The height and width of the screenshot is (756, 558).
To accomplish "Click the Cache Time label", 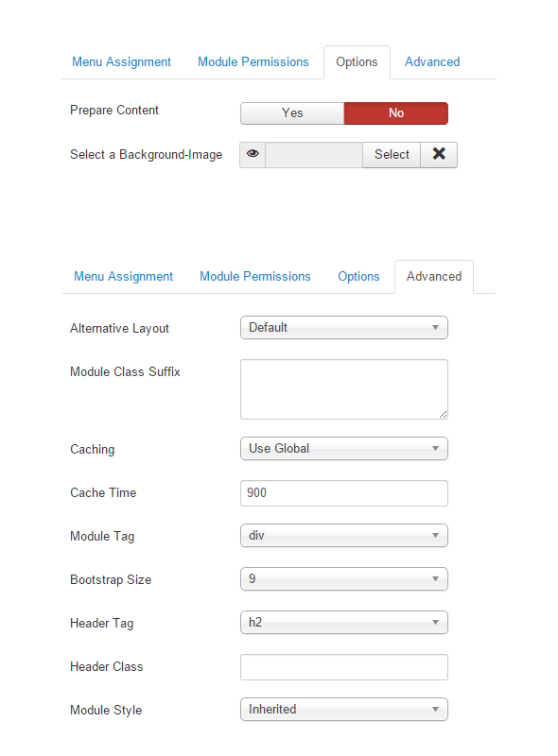I will (x=103, y=492).
